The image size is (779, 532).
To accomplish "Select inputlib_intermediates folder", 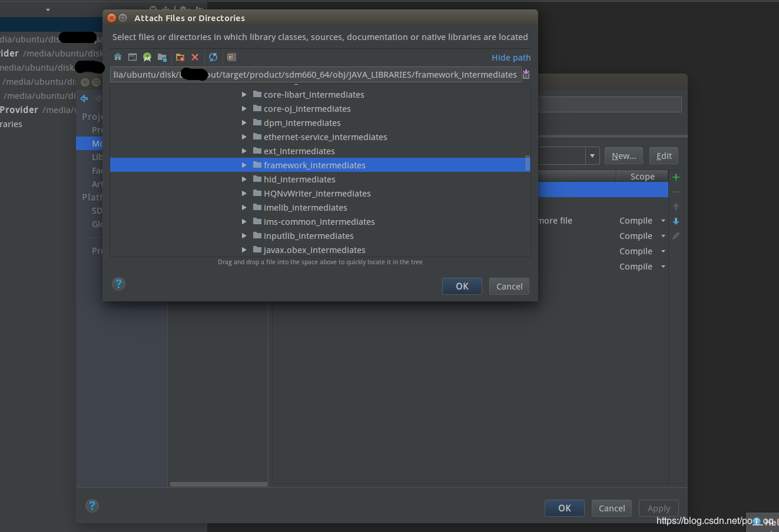I will 309,235.
